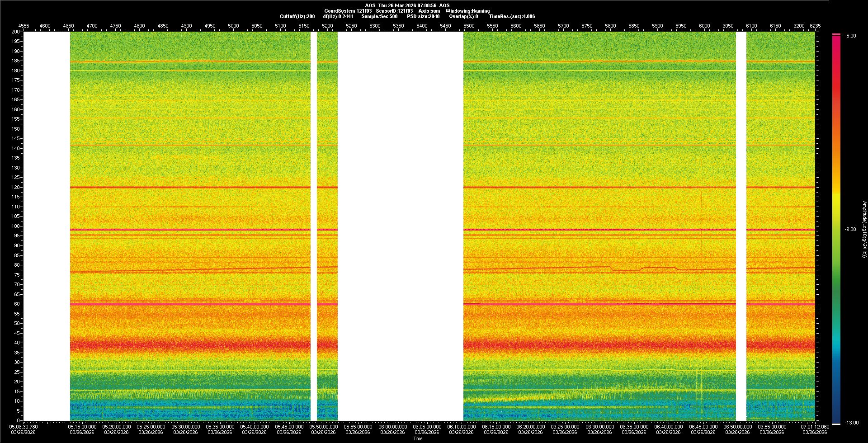The image size is (868, 443).
Task: Click the Windowing:Hanning header label
Action: tap(467, 11)
